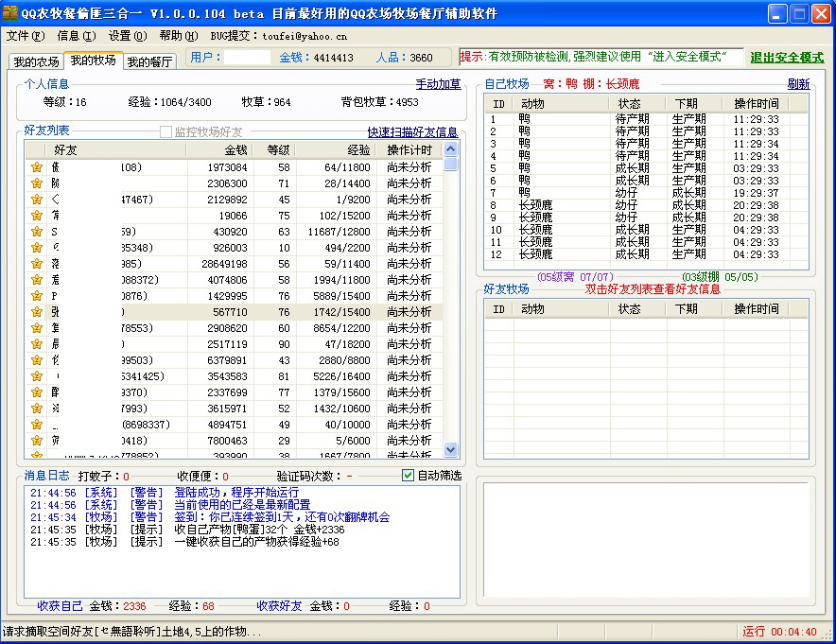Click the star icon in the 4074806 row
The height and width of the screenshot is (644, 836).
pyautogui.click(x=37, y=279)
